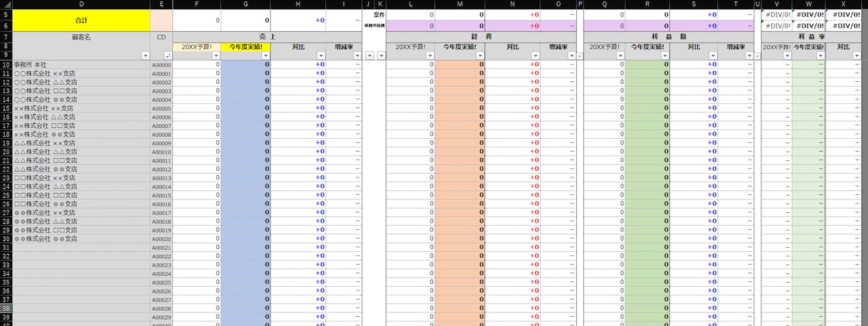
Task: Select row 20 header
Action: click(6, 152)
